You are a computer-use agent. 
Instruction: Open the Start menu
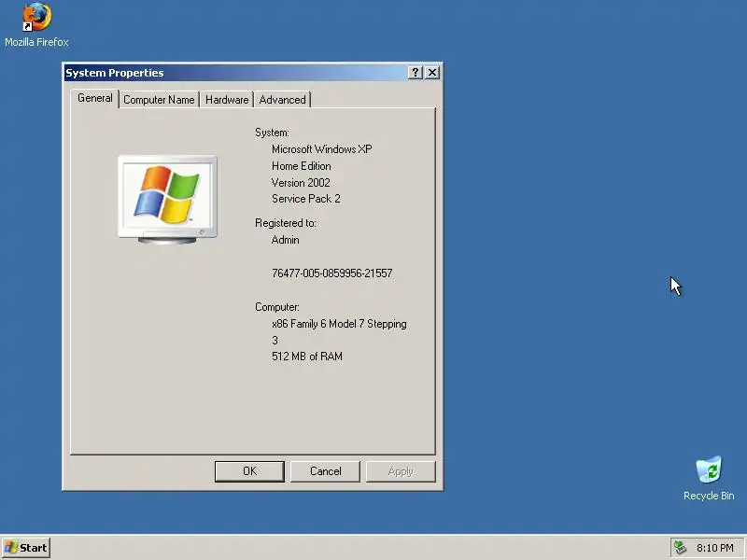click(26, 548)
